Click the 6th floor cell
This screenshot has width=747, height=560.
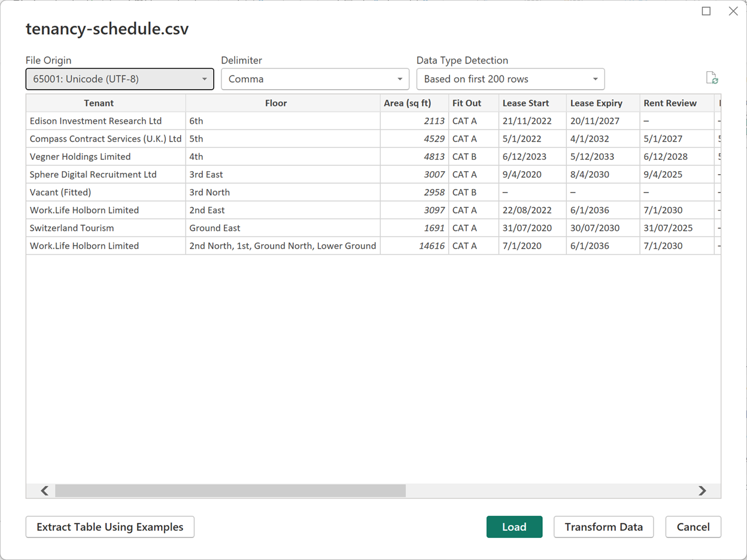click(283, 121)
